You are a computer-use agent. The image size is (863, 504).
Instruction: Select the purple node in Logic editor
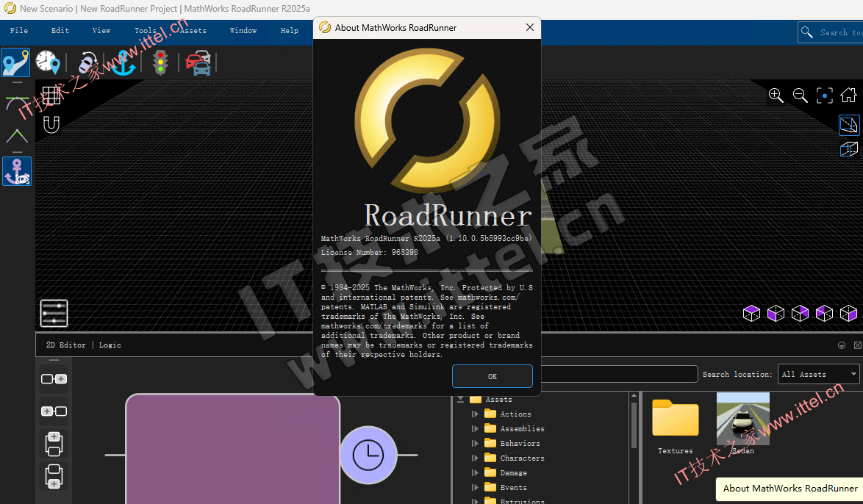[233, 449]
